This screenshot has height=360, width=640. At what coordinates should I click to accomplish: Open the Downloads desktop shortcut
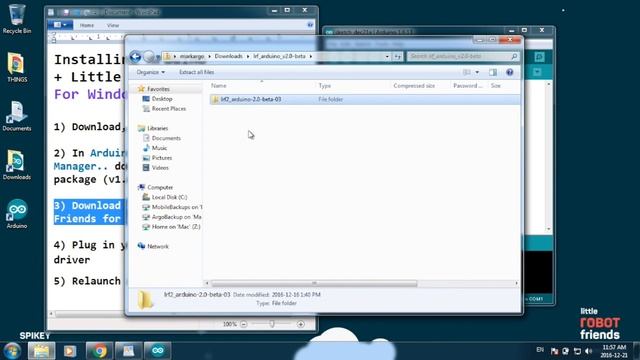(17, 165)
